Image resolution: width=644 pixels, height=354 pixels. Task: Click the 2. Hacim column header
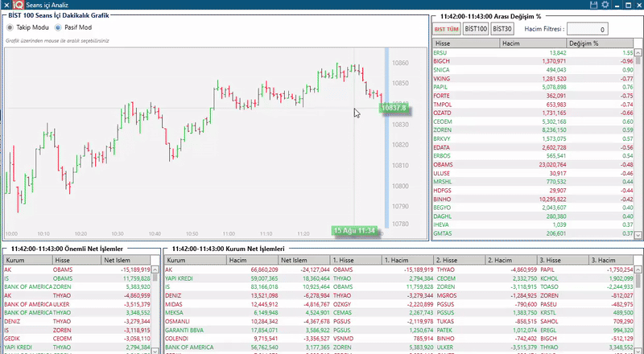pyautogui.click(x=511, y=260)
